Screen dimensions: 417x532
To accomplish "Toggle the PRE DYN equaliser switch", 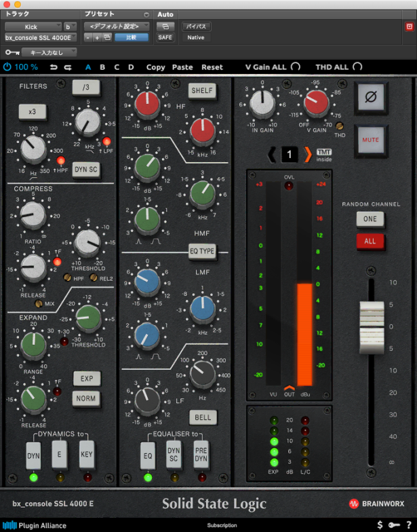I will pos(201,455).
